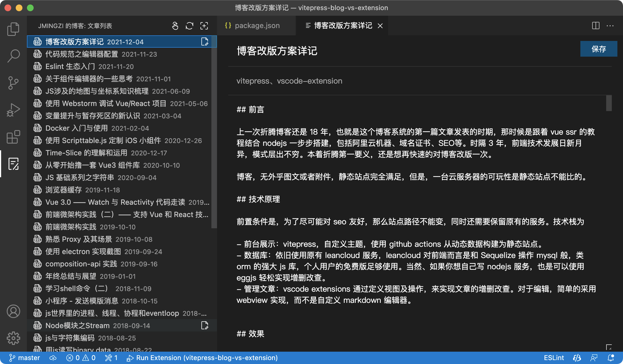Click the ESLint status bar item
Viewport: 623px width, 364px height.
[x=553, y=358]
